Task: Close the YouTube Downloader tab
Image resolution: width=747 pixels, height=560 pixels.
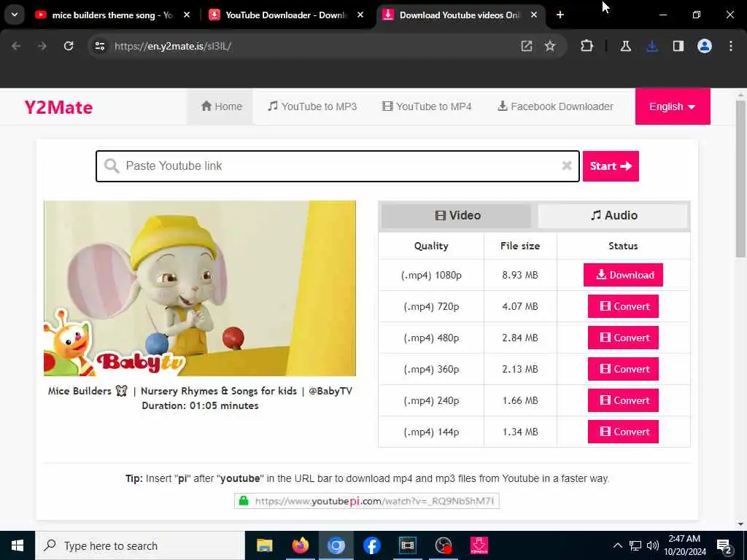Action: click(x=360, y=15)
